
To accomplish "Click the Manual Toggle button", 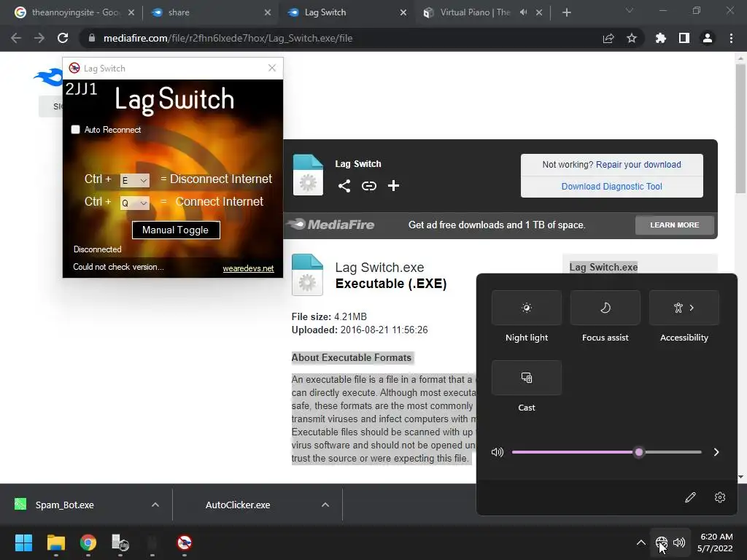I will tap(176, 230).
